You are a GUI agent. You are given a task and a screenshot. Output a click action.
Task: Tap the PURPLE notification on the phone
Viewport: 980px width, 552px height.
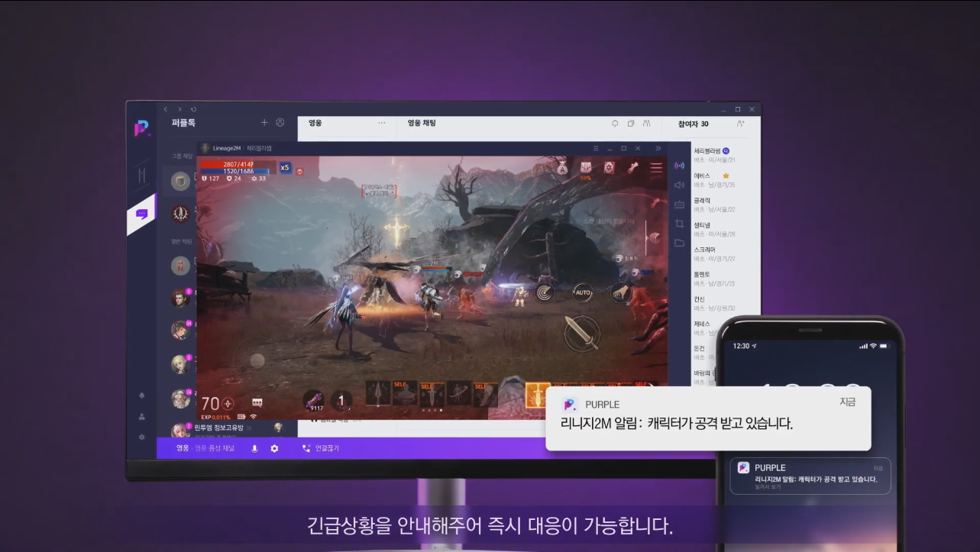810,476
